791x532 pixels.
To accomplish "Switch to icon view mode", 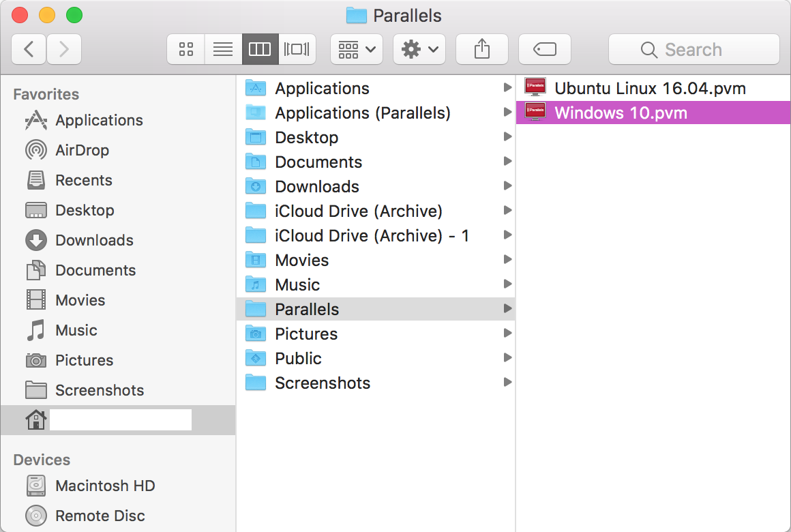I will [185, 49].
